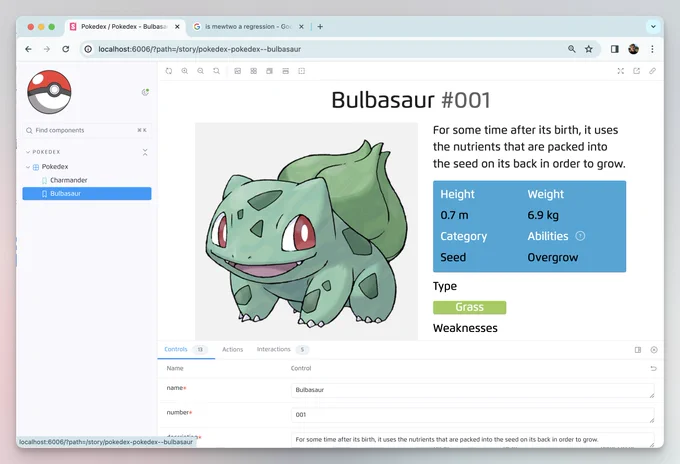The image size is (680, 464).
Task: Switch to 'is mewtwo a regression' Google tab
Action: point(248,26)
